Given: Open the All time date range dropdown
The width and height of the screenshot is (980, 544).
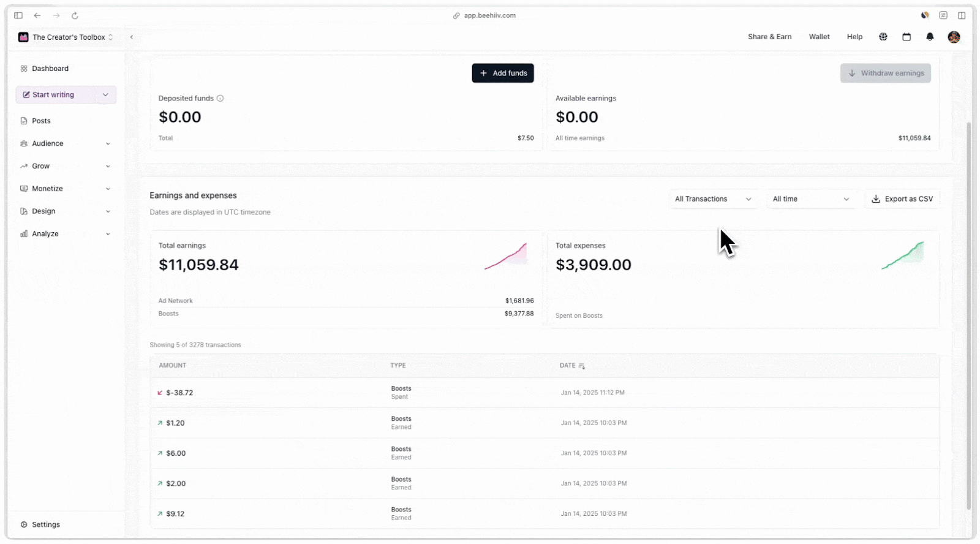Looking at the screenshot, I should coord(810,199).
